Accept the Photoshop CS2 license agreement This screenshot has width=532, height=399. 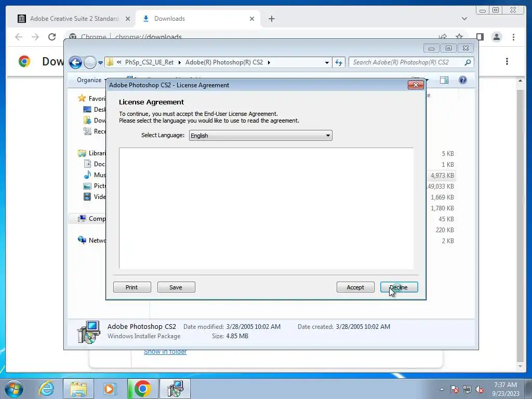coord(355,287)
